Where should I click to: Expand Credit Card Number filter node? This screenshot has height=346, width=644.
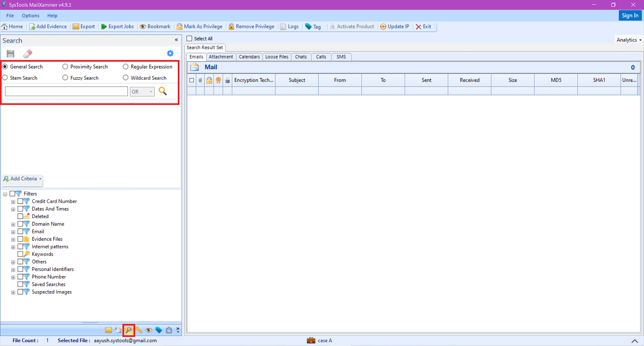[13, 202]
